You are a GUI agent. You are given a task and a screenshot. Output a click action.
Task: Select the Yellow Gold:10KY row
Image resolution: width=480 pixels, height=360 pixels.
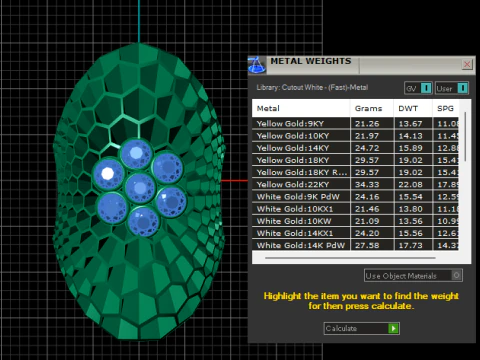[x=355, y=136]
